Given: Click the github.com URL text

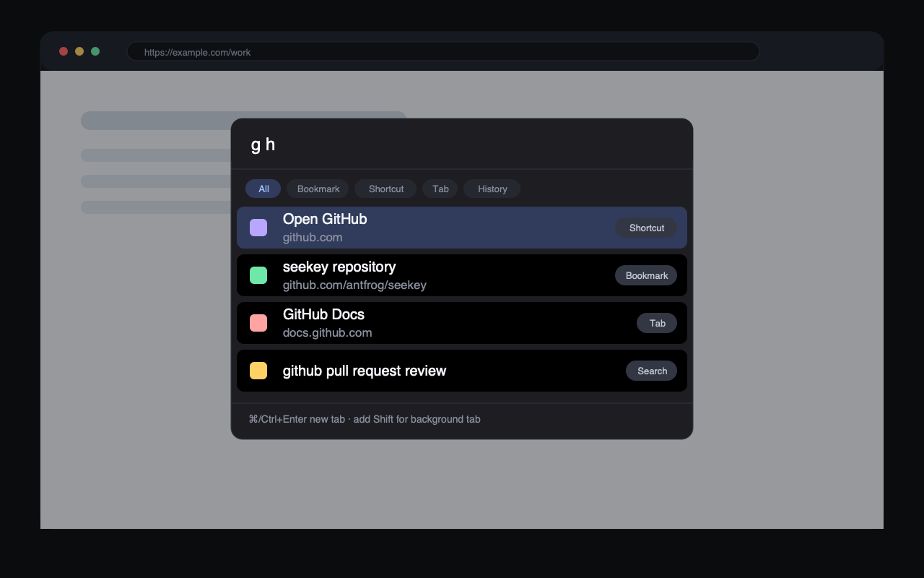Looking at the screenshot, I should pyautogui.click(x=313, y=238).
